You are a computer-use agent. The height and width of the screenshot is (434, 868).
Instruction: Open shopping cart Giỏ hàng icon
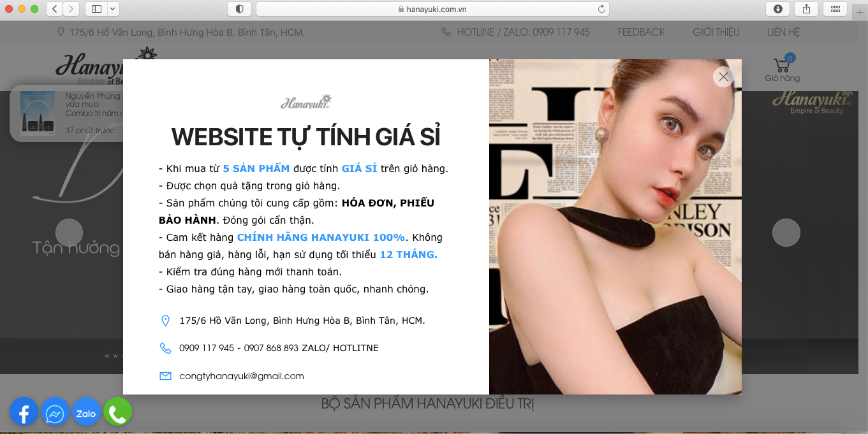[x=782, y=70]
